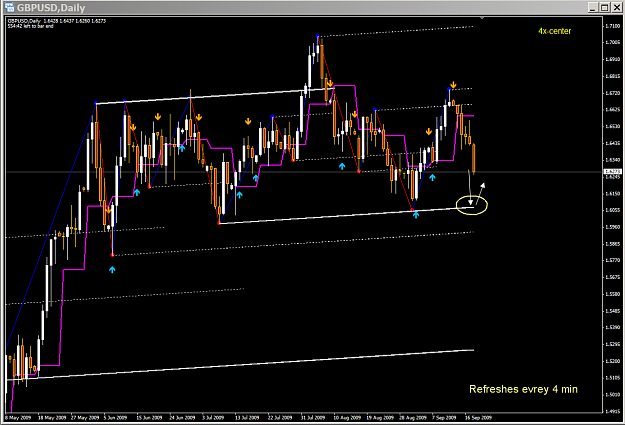Click the 22 Jul 2009 date label
This screenshot has height=425, width=625.
[280, 418]
